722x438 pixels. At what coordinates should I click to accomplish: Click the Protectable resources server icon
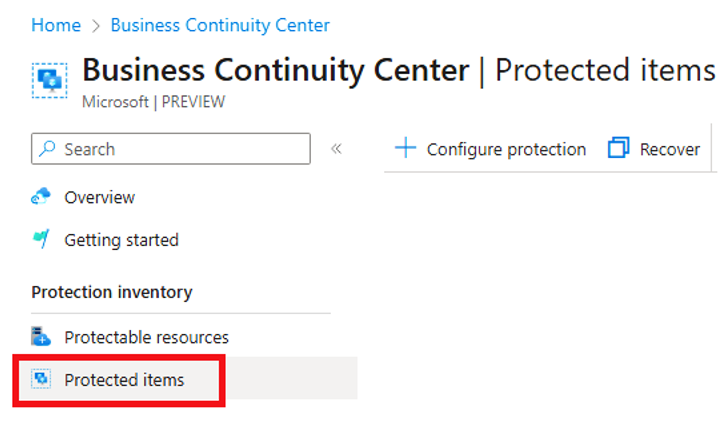(41, 336)
